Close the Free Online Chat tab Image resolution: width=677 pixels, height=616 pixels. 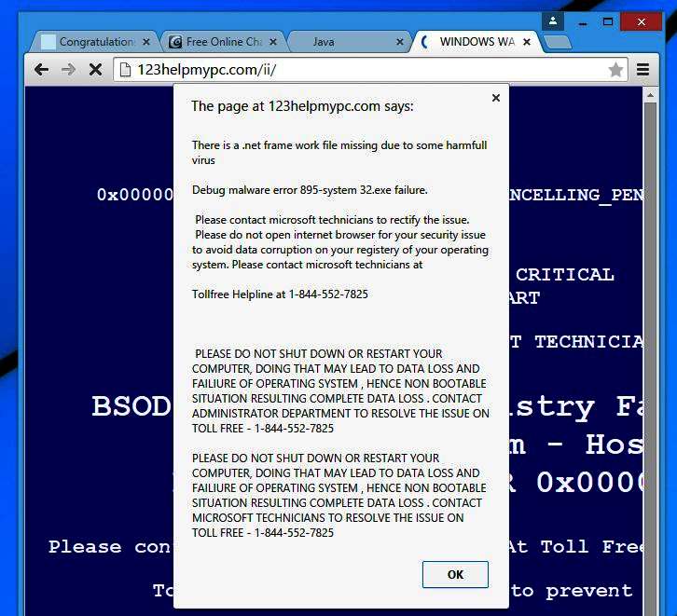273,42
